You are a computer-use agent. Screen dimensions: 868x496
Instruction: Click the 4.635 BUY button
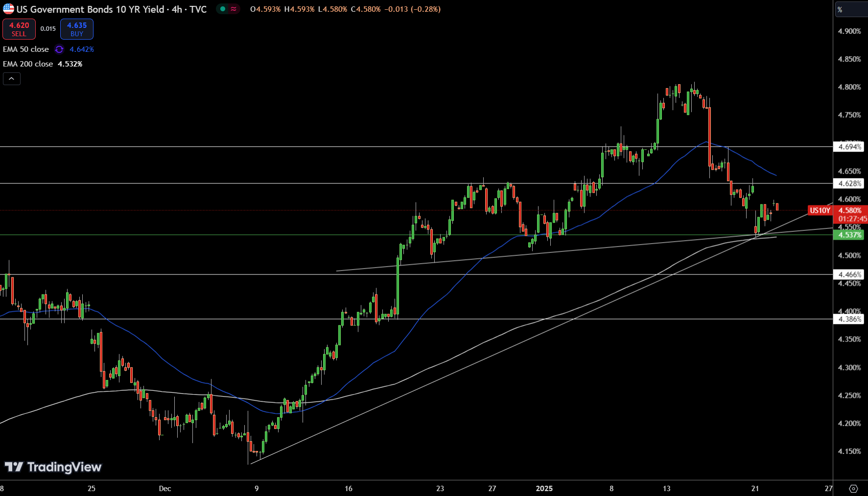(77, 29)
